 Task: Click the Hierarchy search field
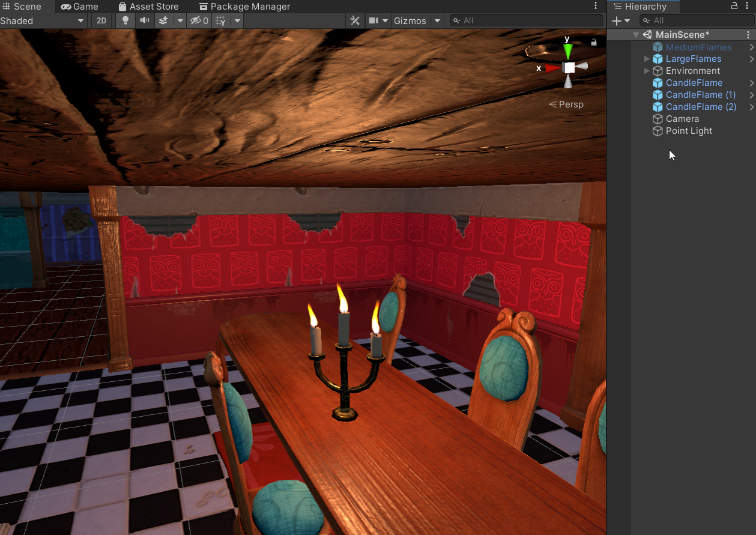pyautogui.click(x=697, y=21)
